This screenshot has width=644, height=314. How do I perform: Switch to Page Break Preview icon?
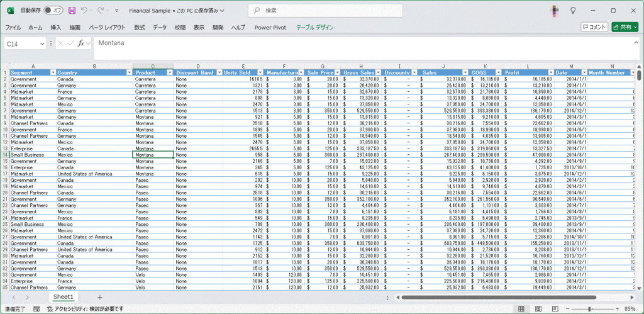(555, 309)
